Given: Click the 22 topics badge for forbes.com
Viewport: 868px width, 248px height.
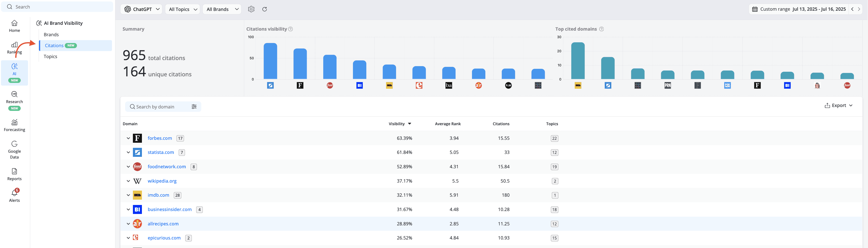Looking at the screenshot, I should coord(554,138).
